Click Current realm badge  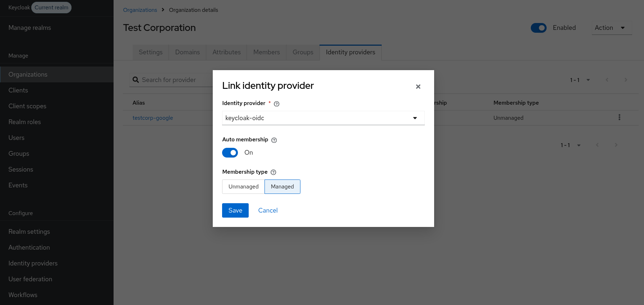tap(51, 8)
